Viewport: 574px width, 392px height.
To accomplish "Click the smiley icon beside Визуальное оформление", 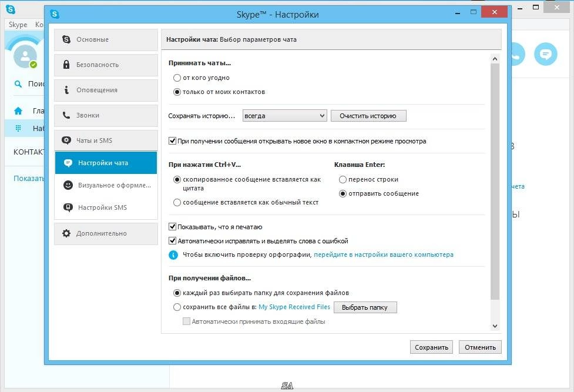I will pyautogui.click(x=68, y=185).
